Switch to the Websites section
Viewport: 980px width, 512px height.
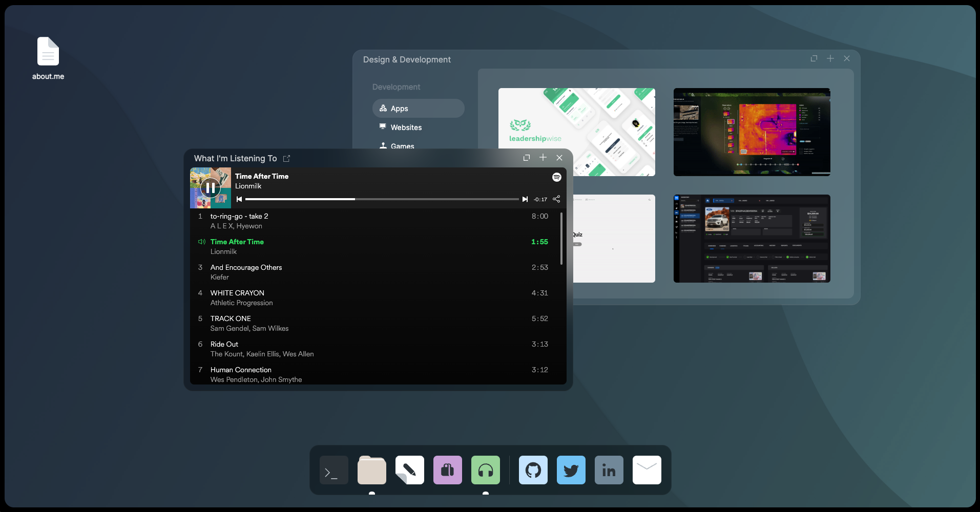[x=406, y=127]
